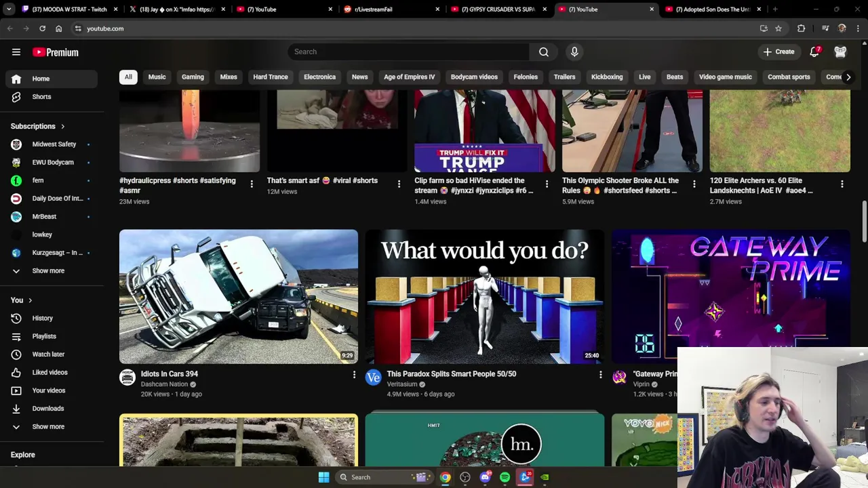868x488 pixels.
Task: Select the Hard Trance filter chip
Action: pos(271,77)
